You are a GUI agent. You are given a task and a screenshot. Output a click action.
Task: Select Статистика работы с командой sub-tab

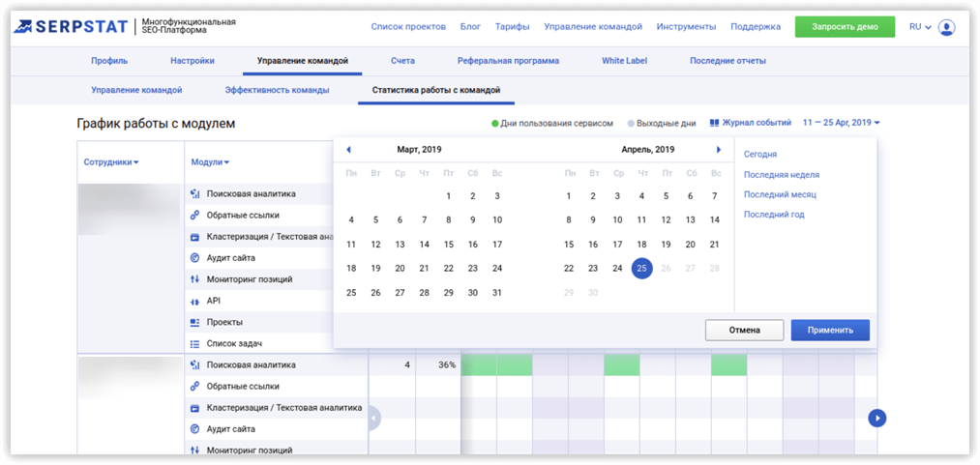point(436,90)
